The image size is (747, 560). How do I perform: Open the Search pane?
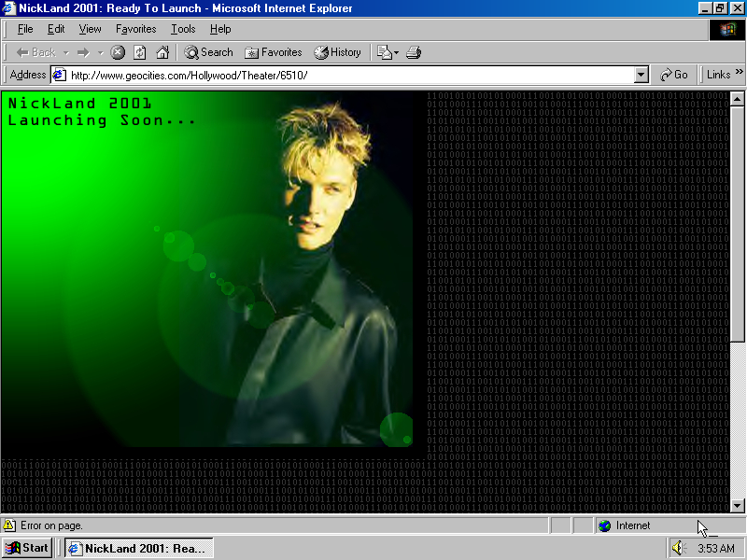click(208, 52)
